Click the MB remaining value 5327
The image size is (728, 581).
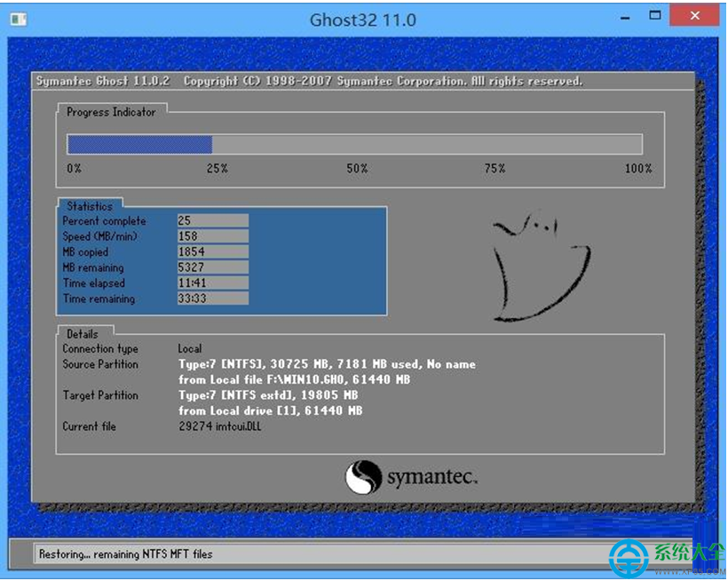pos(213,267)
